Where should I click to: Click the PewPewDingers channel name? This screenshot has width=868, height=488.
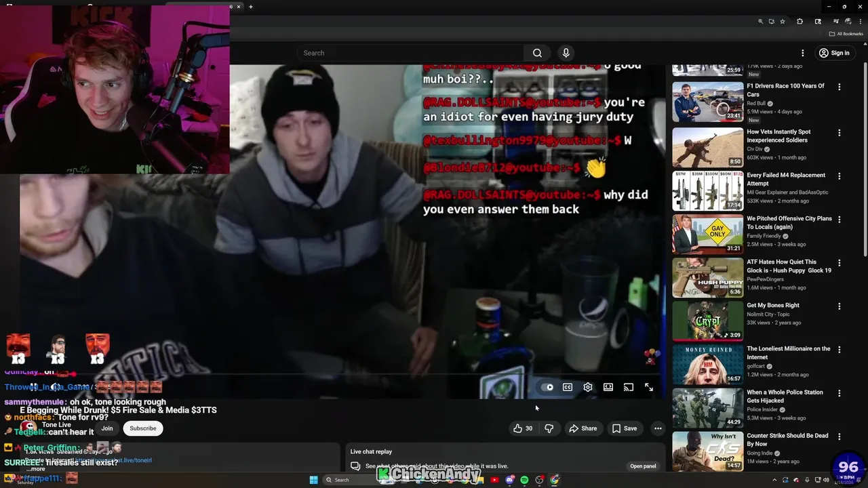[x=765, y=279]
